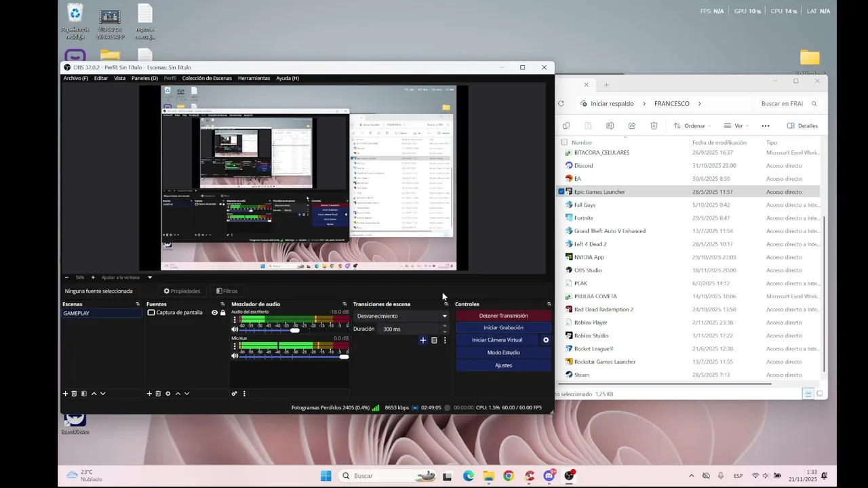Click Explorer vertical scrollbar

(x=824, y=293)
